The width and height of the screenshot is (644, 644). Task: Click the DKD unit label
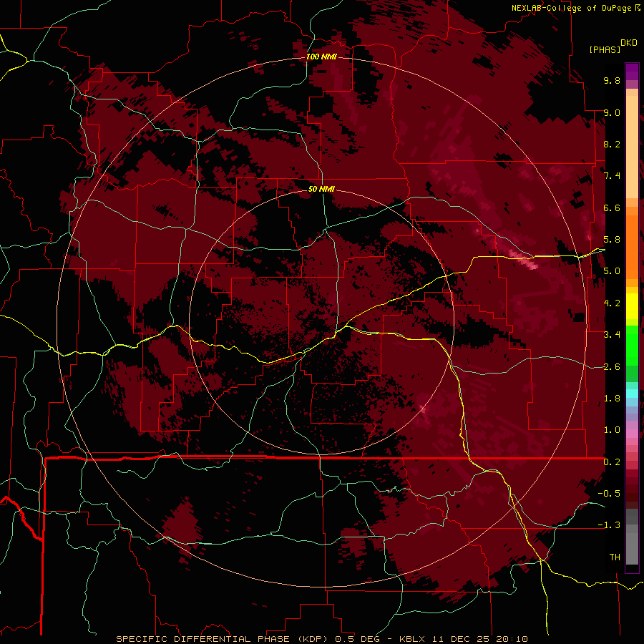(629, 43)
